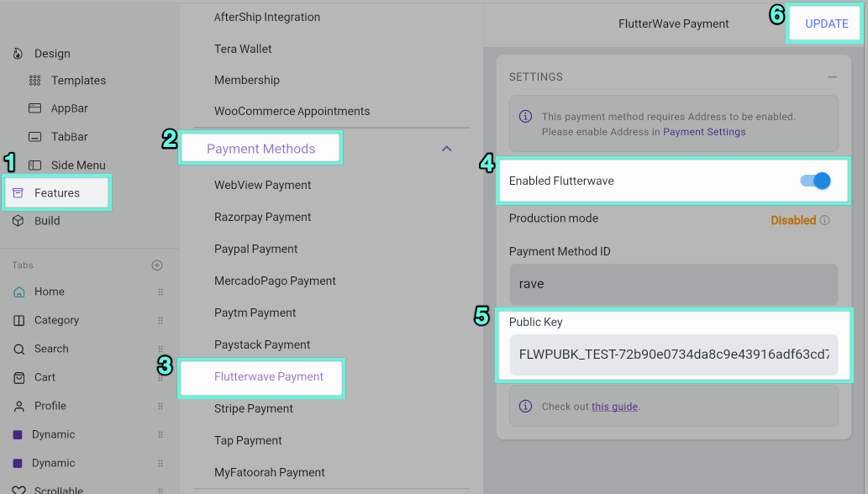
Task: Click info icon next to Production mode Disabled
Action: coord(825,220)
